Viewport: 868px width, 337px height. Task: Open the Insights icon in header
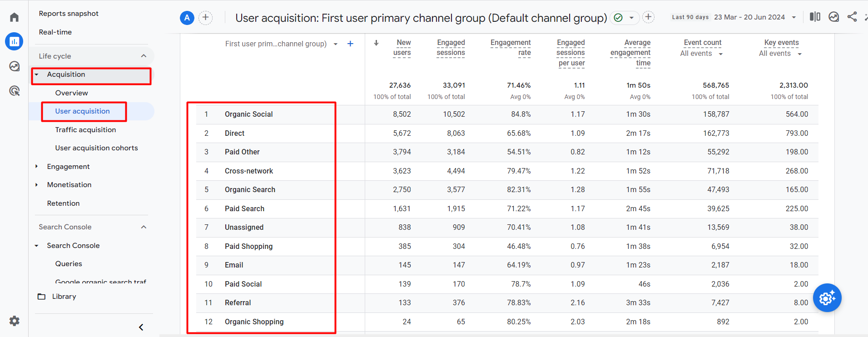tap(833, 17)
